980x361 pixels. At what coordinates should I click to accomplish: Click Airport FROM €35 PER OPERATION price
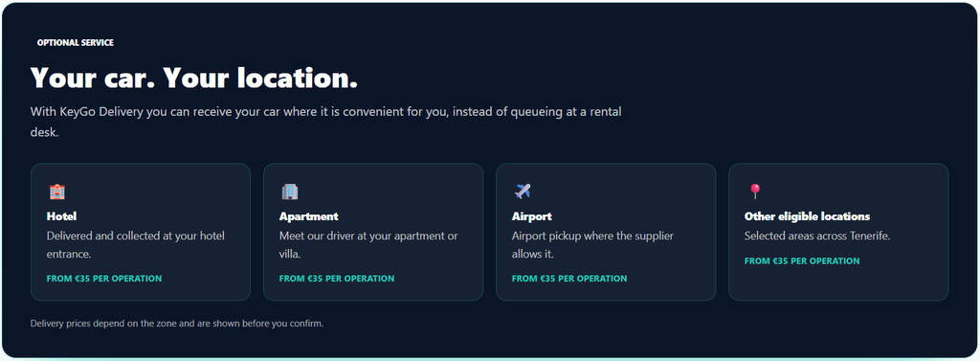[x=569, y=279]
